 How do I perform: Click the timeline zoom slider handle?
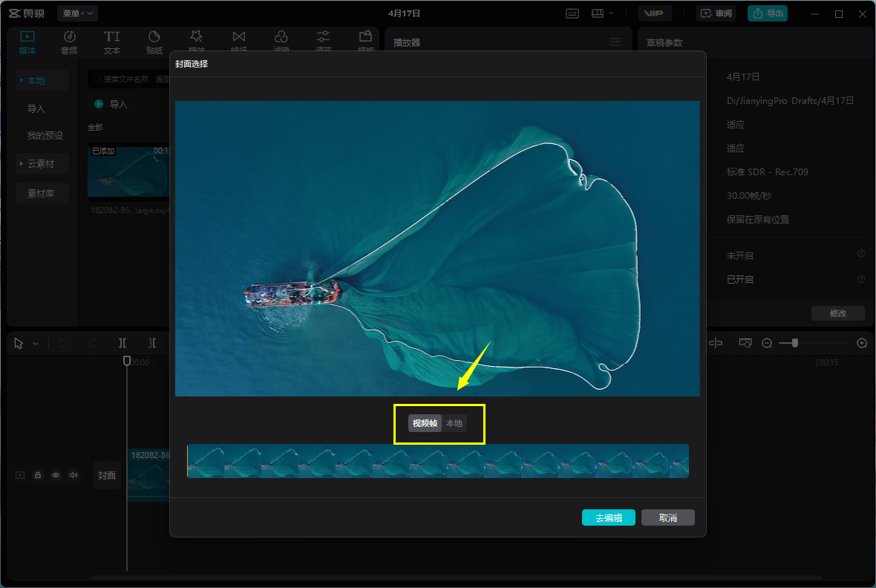795,343
